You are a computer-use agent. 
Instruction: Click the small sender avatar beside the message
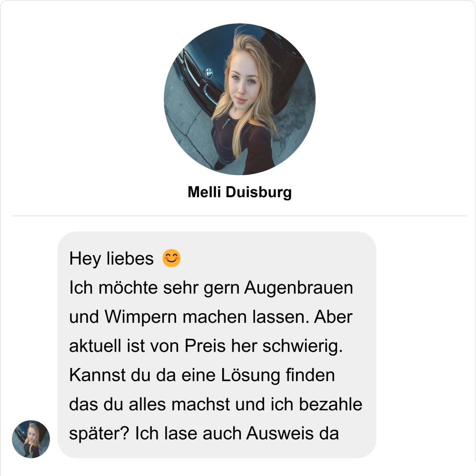coord(31,439)
